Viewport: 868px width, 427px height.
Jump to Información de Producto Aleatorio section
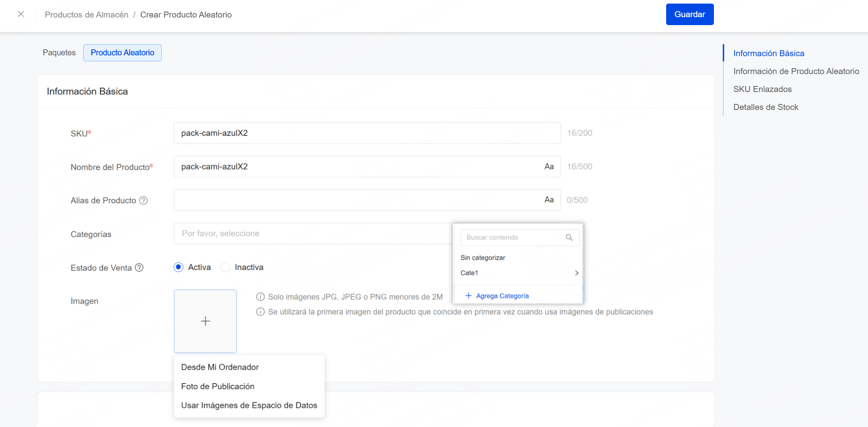click(x=796, y=71)
